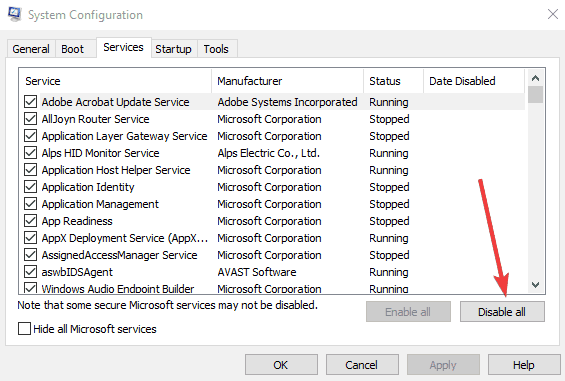Screen dimensions: 565x381
Task: Sort by the Manufacturer column header
Action: click(x=288, y=81)
